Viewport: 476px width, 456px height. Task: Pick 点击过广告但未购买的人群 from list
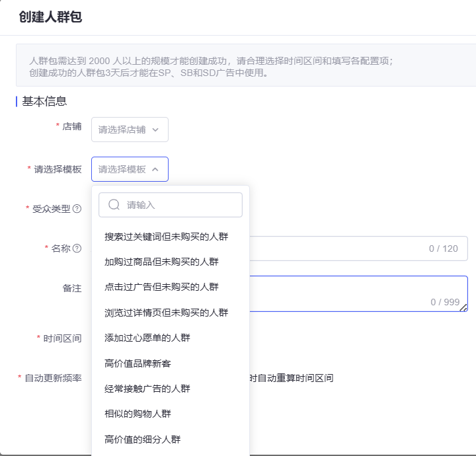161,287
